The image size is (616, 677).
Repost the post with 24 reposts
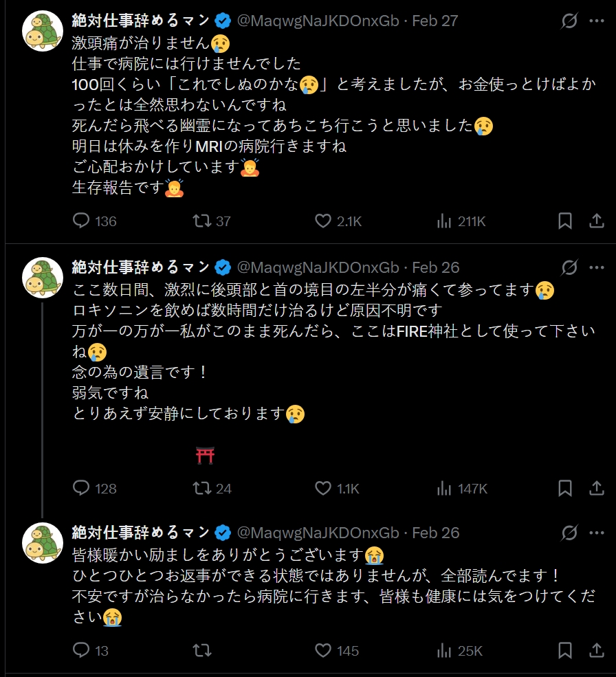(201, 488)
